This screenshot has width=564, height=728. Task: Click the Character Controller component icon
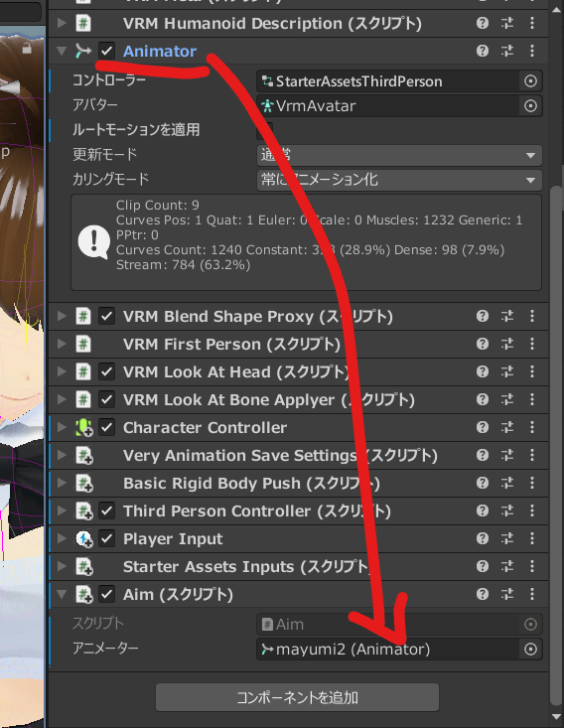tap(83, 428)
